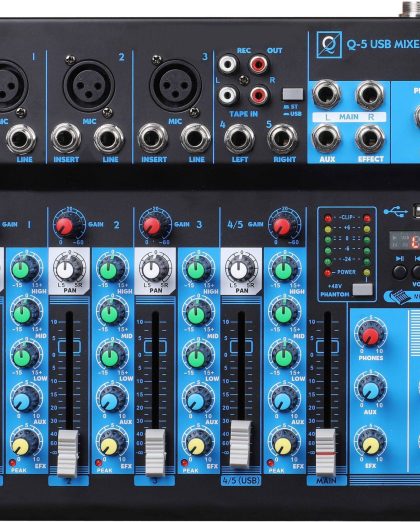Image resolution: width=420 pixels, height=522 pixels.
Task: Click the MAIN L output jack
Action: click(x=327, y=95)
